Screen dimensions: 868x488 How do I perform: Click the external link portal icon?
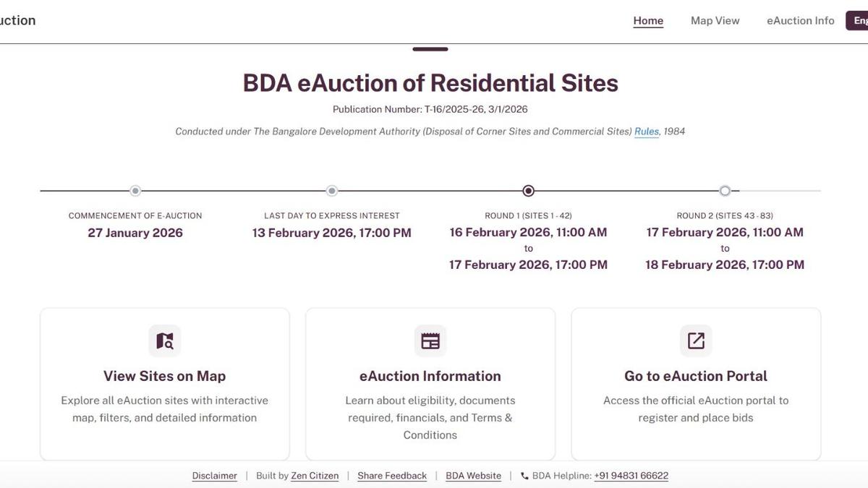[x=696, y=341]
